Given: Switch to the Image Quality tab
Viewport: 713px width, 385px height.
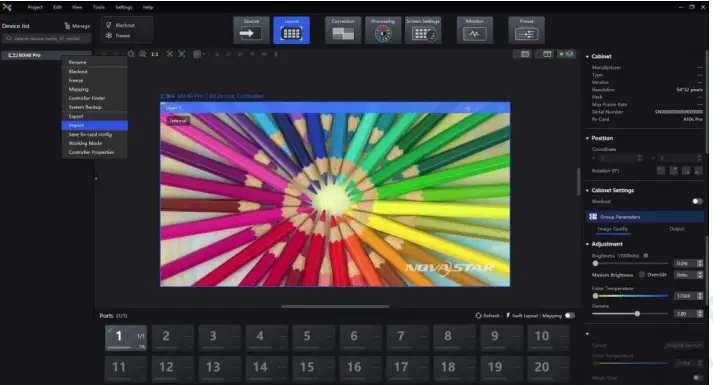Looking at the screenshot, I should [613, 229].
